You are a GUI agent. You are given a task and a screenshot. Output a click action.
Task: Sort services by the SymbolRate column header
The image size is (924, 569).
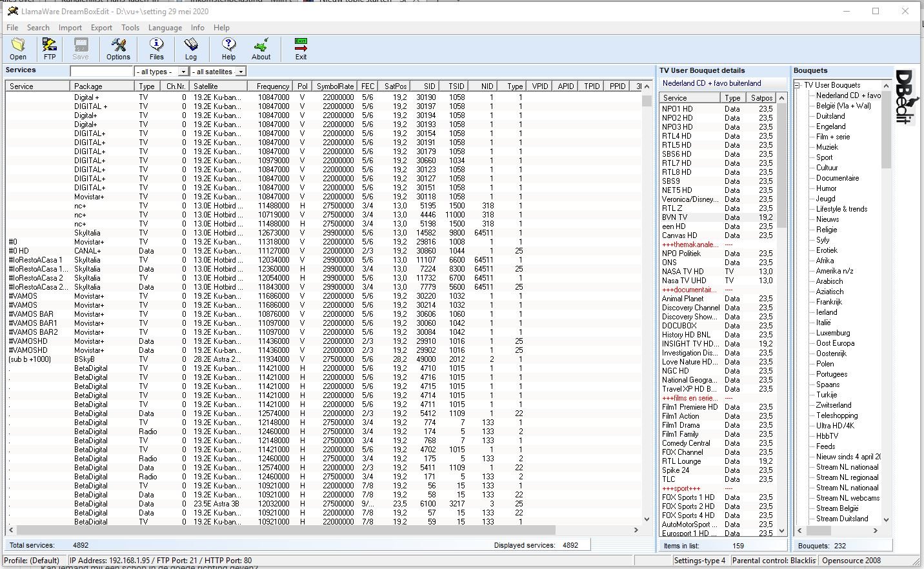coord(335,86)
